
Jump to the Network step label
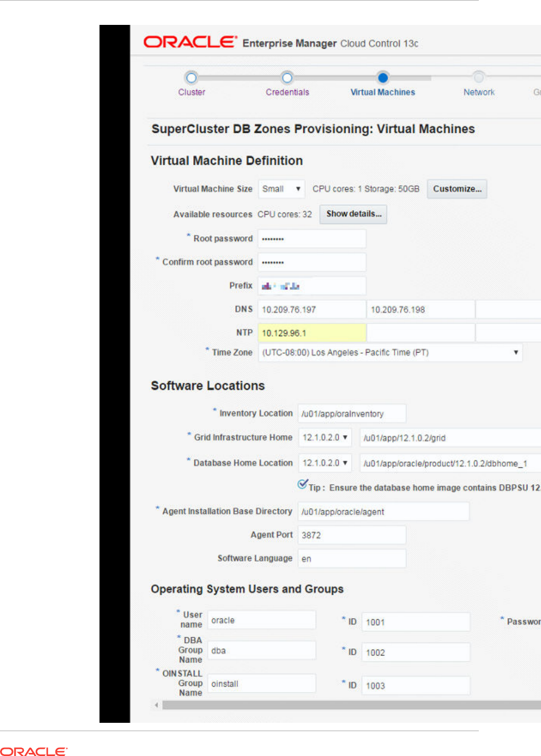[479, 92]
